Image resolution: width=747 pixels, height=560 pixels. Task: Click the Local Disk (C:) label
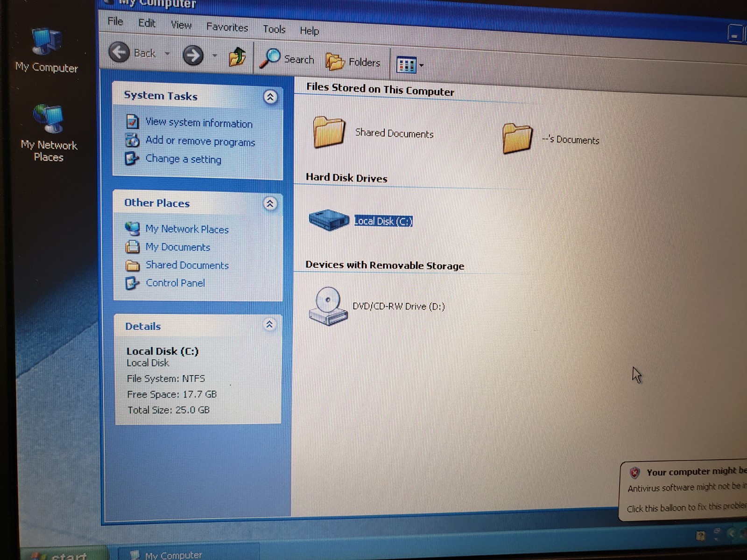coord(383,221)
